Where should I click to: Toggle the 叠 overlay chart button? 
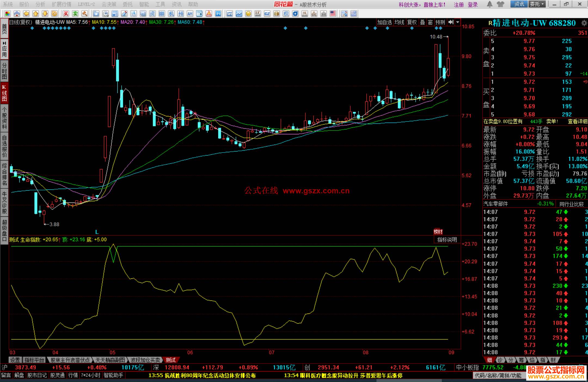pyautogui.click(x=422, y=22)
